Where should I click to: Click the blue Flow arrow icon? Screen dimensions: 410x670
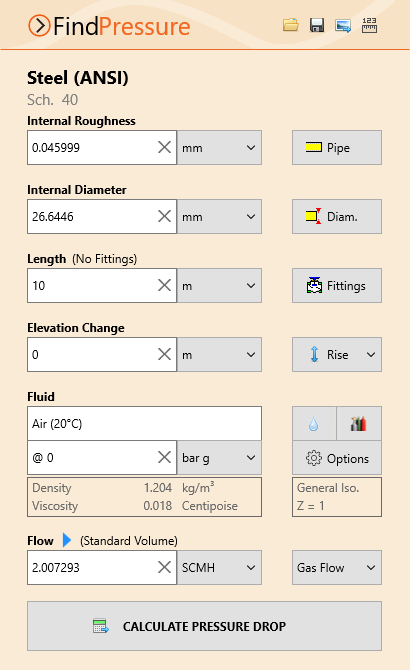pos(67,540)
